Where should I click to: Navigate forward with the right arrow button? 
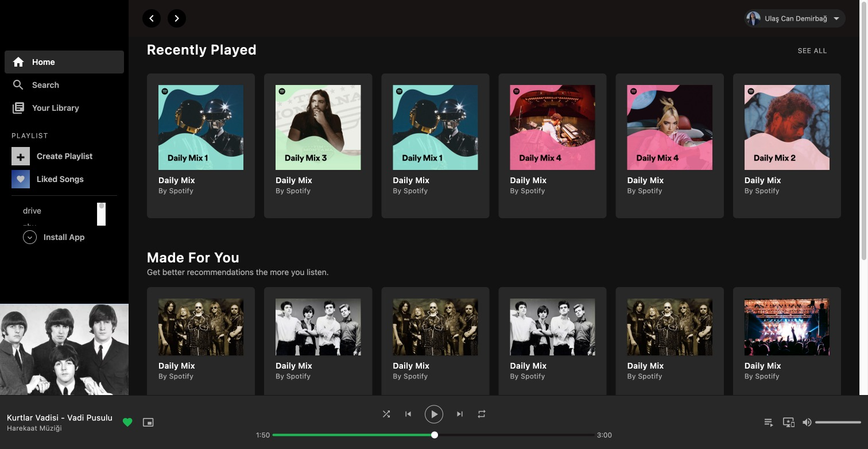pyautogui.click(x=177, y=18)
